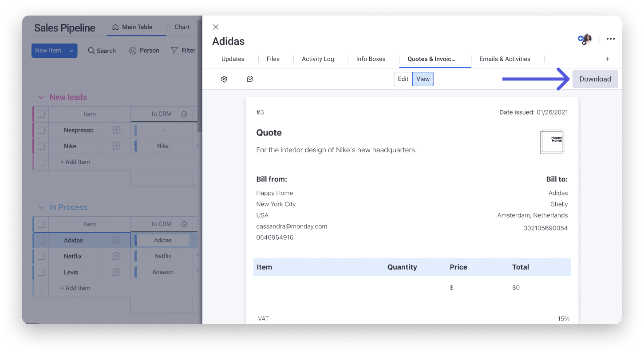644x353 pixels.
Task: Open the conversation icon for the Adidas row
Action: [116, 240]
